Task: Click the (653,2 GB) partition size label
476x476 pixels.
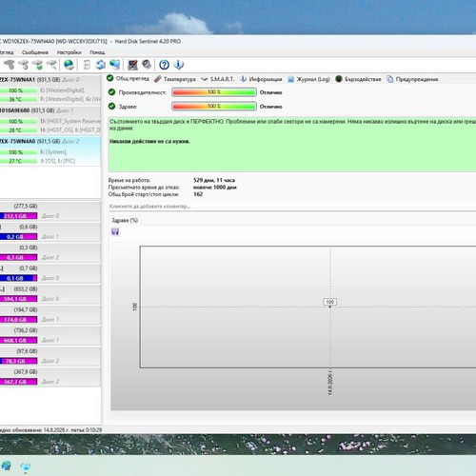Action: point(26,289)
